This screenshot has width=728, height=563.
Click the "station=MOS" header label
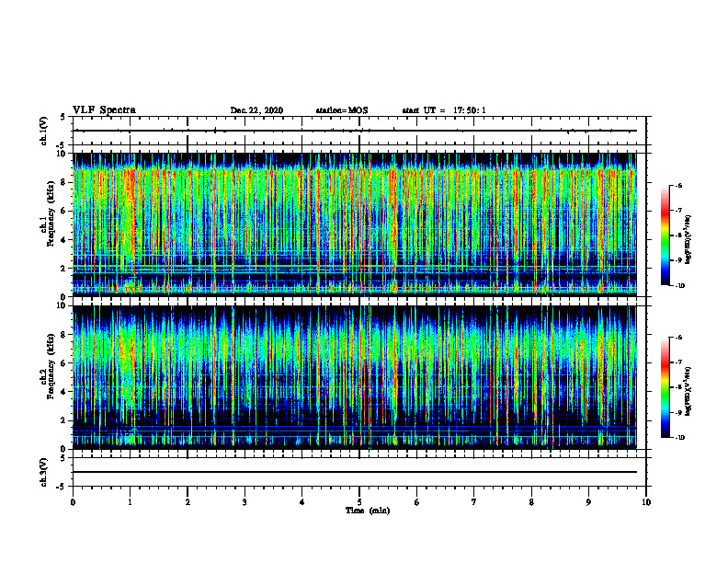click(342, 110)
